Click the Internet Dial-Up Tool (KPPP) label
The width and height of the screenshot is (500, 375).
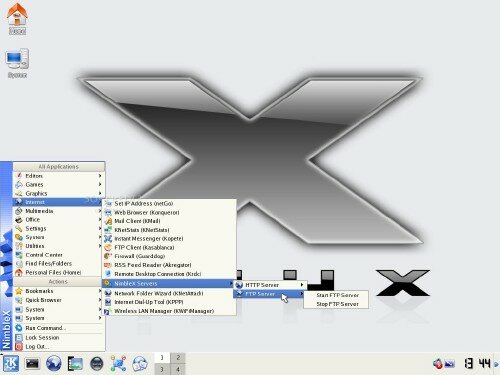click(149, 302)
